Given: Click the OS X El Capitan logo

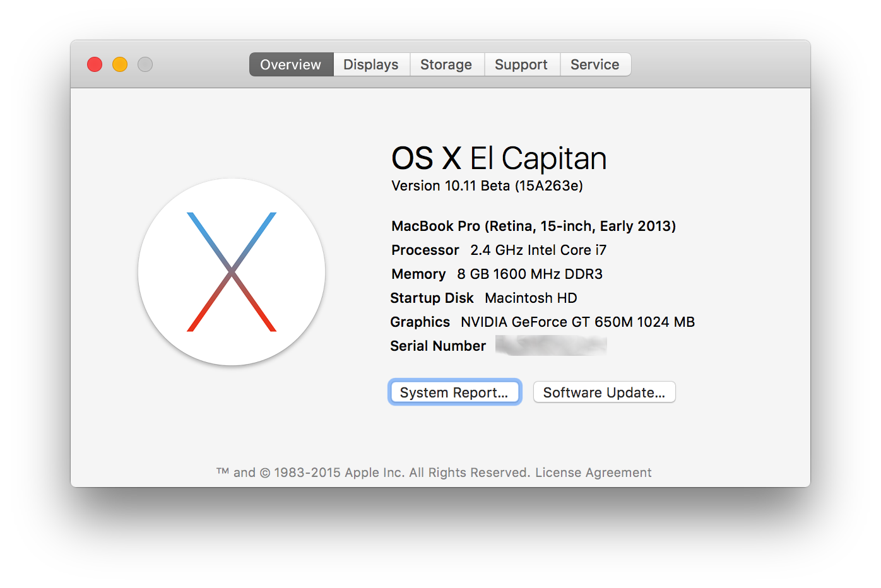Looking at the screenshot, I should click(232, 272).
